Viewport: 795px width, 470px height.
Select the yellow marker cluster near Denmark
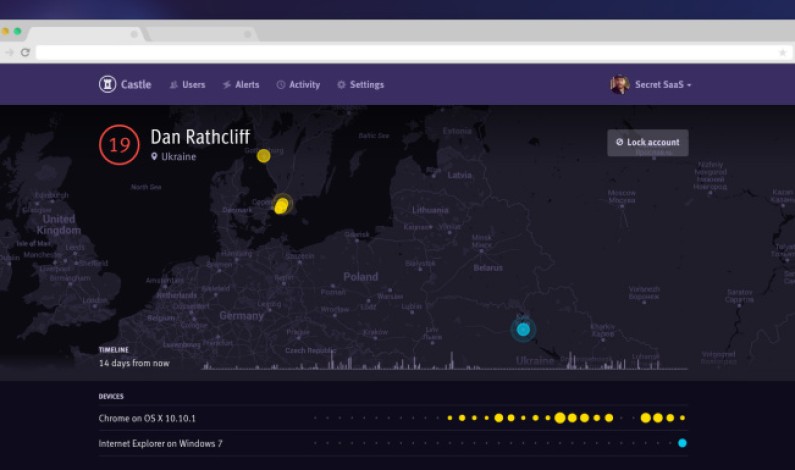pos(282,205)
